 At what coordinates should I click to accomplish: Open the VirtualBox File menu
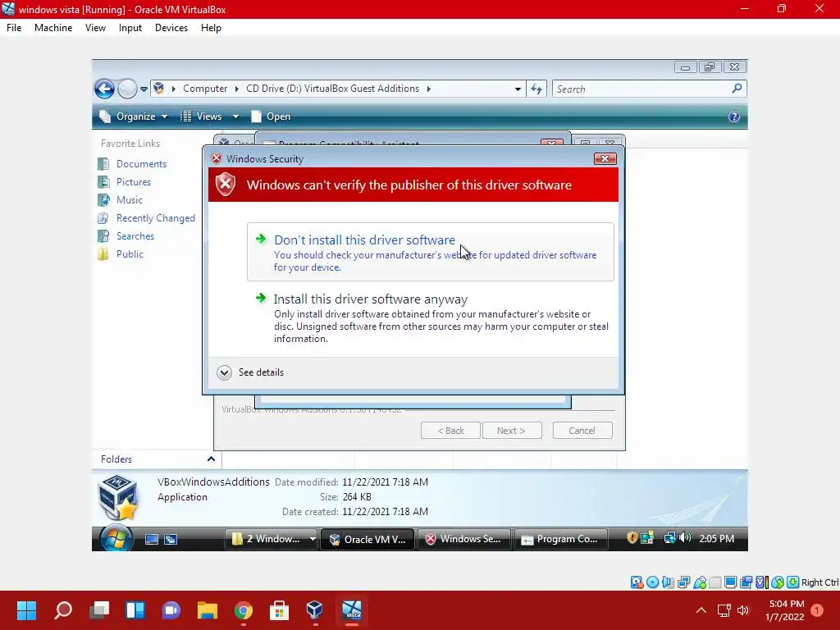[x=14, y=28]
